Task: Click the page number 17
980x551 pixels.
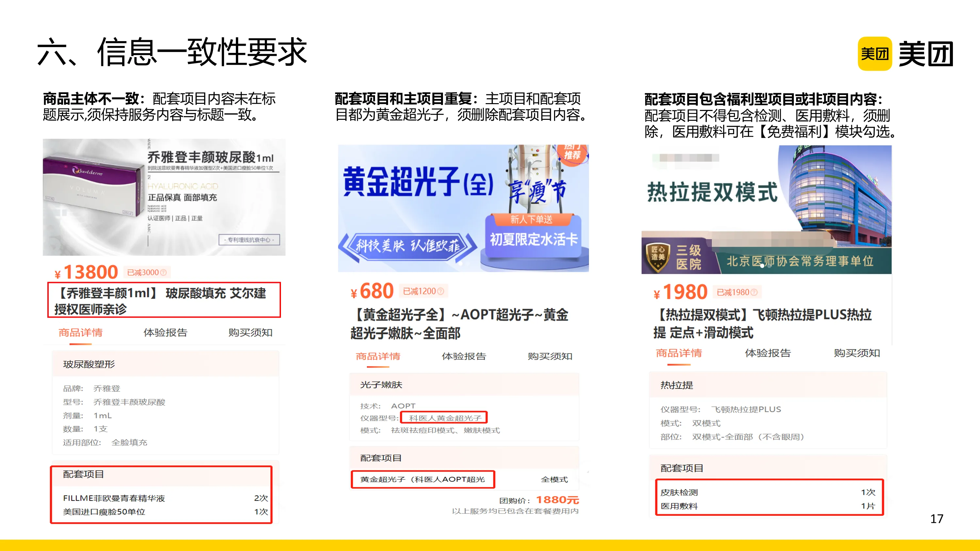Action: tap(937, 519)
